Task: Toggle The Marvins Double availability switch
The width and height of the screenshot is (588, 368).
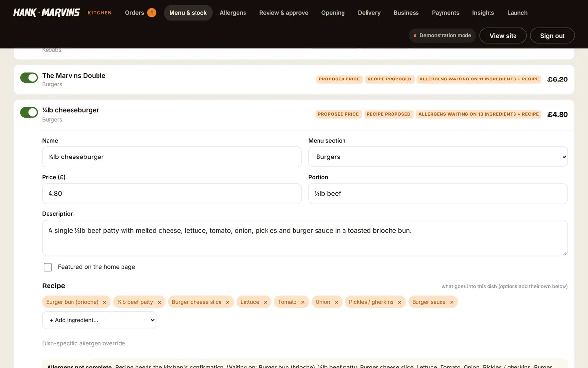Action: (x=29, y=78)
